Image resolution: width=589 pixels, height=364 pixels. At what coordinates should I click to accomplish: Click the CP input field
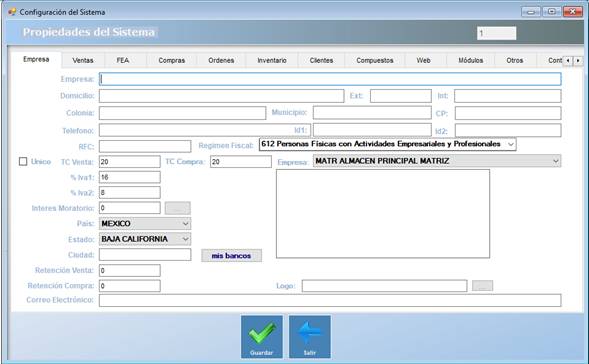(x=508, y=113)
